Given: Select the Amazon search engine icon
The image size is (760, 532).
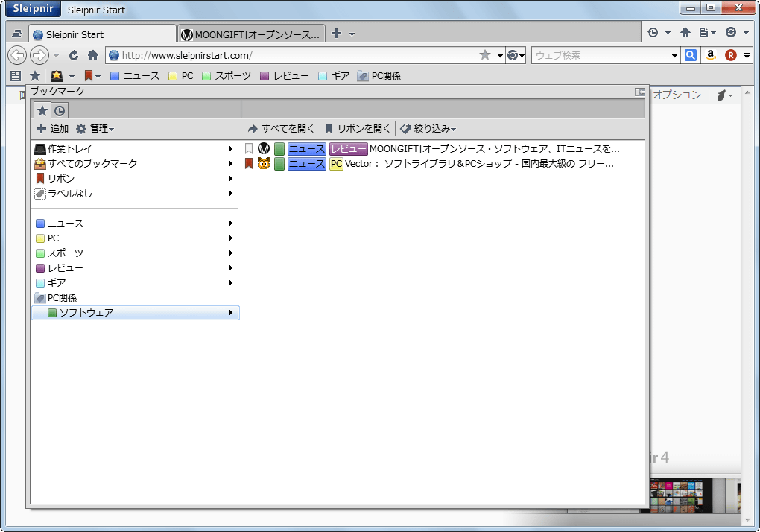Looking at the screenshot, I should 711,55.
